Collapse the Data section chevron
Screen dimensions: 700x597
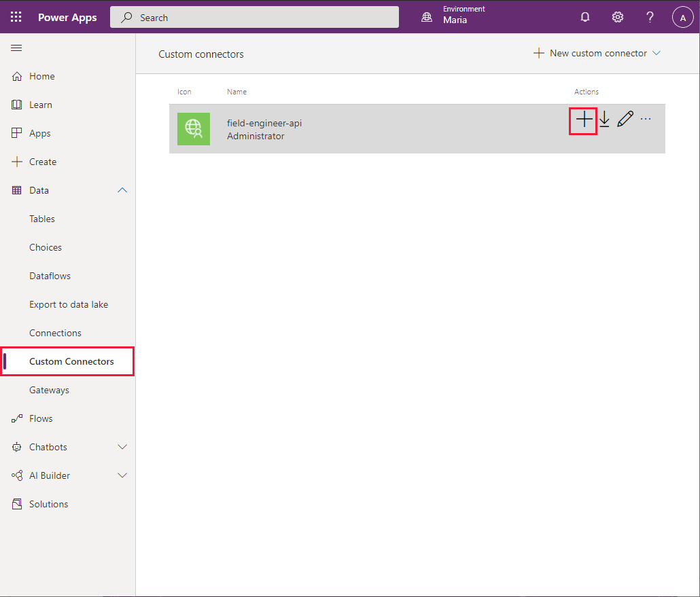[122, 191]
